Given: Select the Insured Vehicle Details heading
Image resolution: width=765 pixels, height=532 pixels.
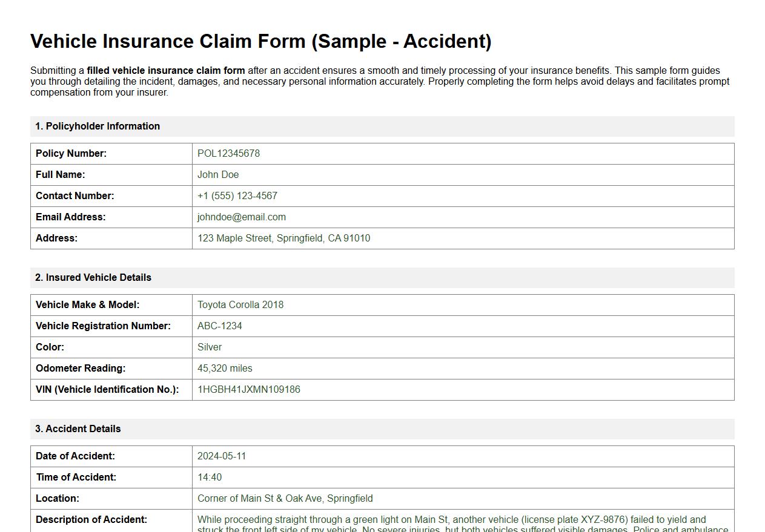Looking at the screenshot, I should click(x=94, y=277).
